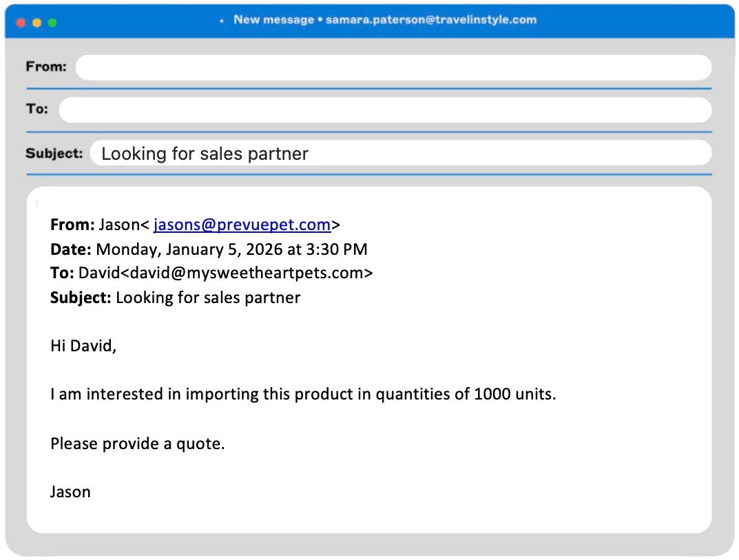
Task: Click the 'Jason' signature at the bottom
Action: pos(70,492)
